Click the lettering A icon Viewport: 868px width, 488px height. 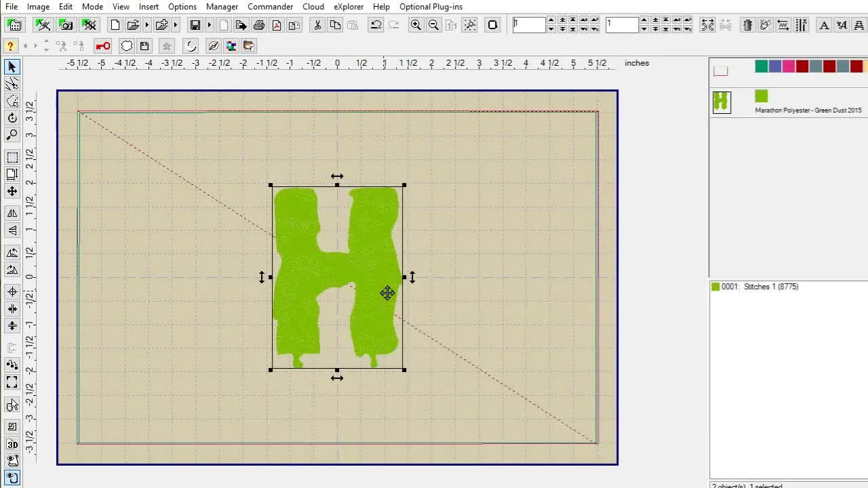[x=825, y=25]
